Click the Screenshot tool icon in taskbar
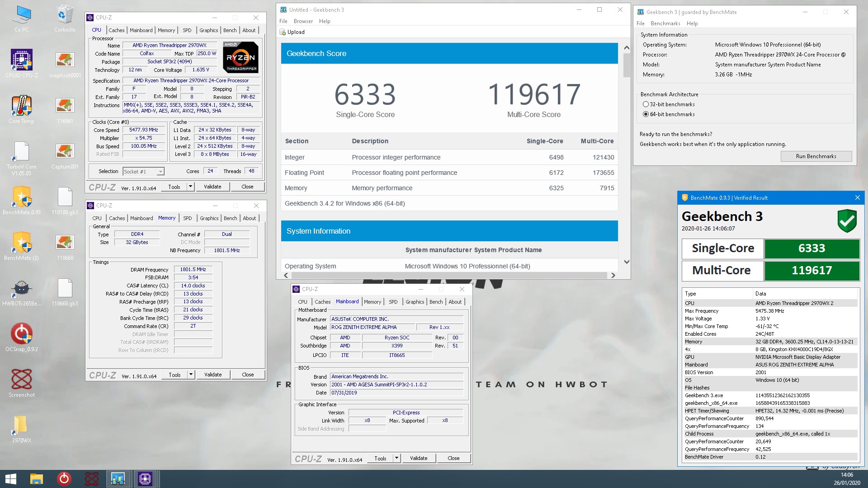The image size is (868, 488). pyautogui.click(x=91, y=479)
